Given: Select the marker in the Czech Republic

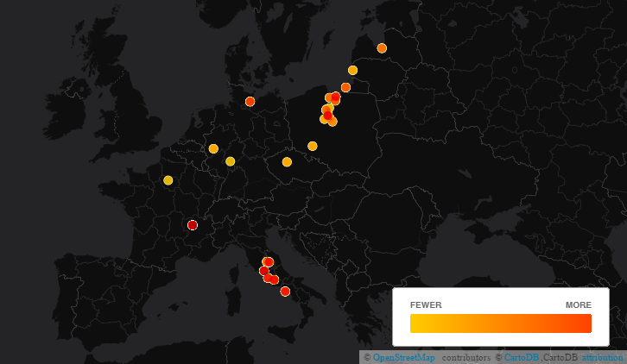Looking at the screenshot, I should pyautogui.click(x=287, y=162).
